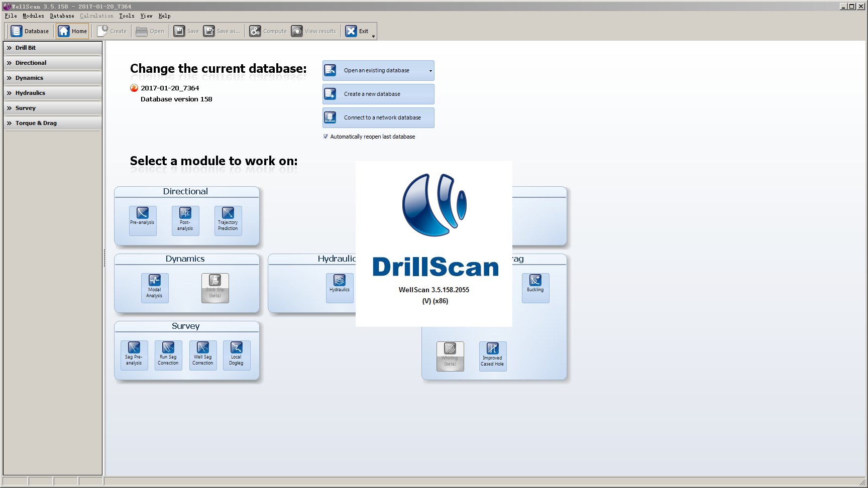Click the Create toolbar icon
This screenshot has width=868, height=488.
click(112, 31)
